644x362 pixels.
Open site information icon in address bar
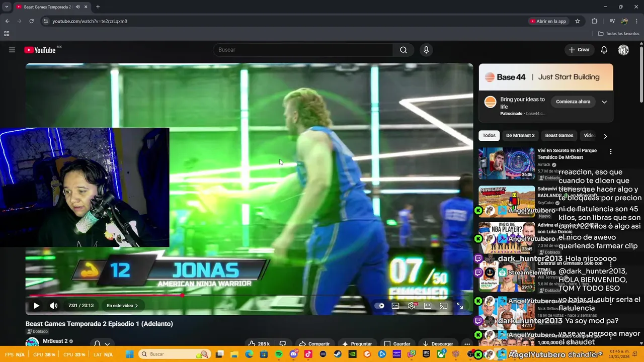click(46, 21)
